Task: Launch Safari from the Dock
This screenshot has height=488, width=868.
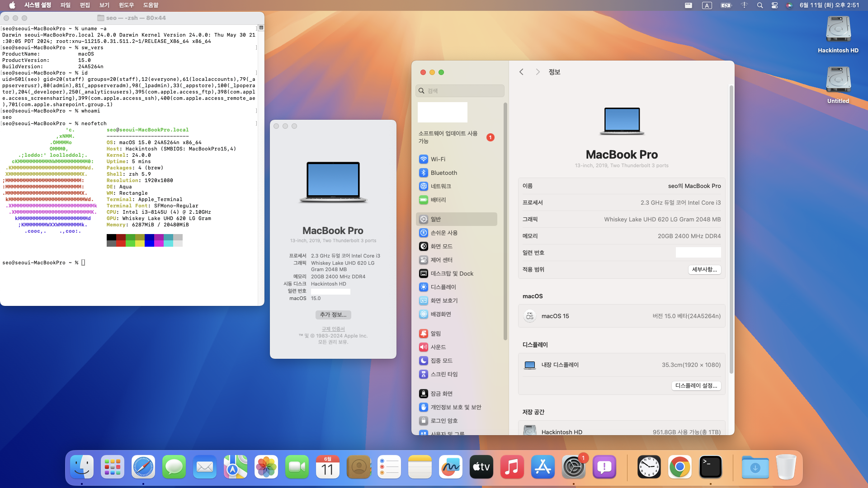Action: [143, 467]
